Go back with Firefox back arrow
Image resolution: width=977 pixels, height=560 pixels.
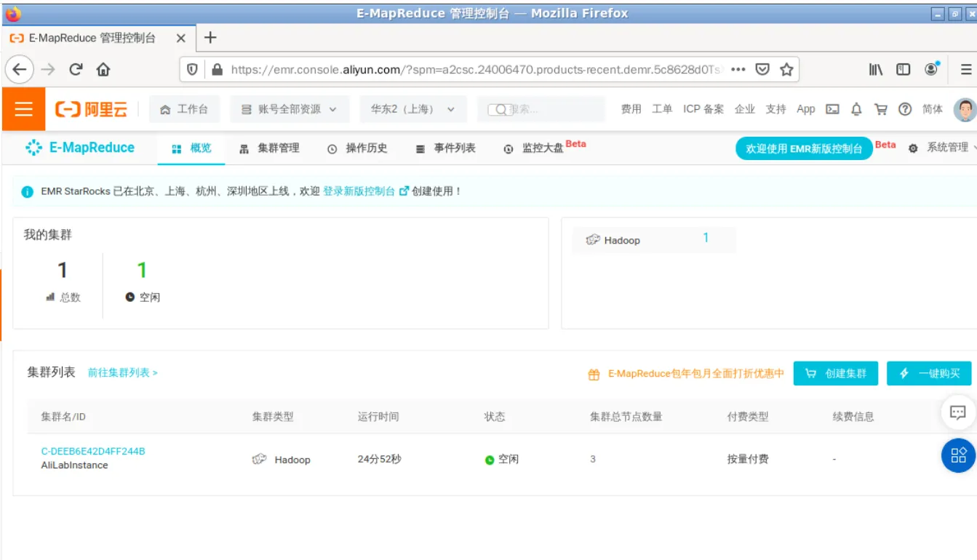pyautogui.click(x=20, y=69)
